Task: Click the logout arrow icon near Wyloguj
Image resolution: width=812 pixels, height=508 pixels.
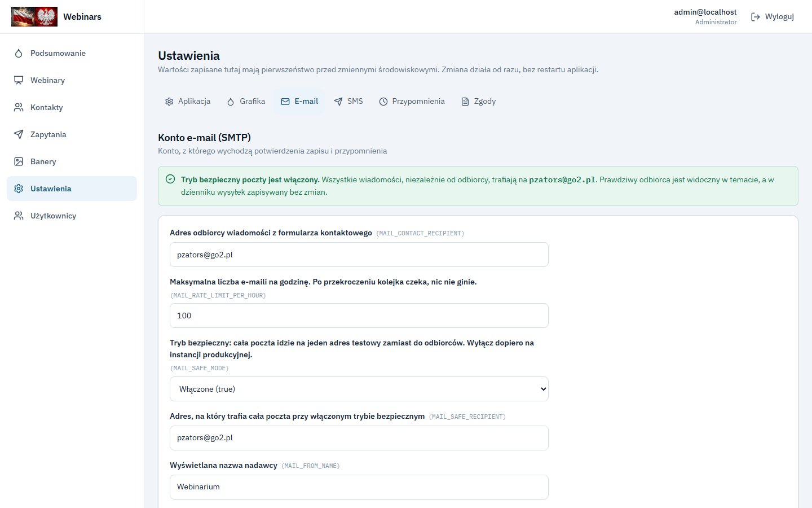Action: tap(756, 17)
